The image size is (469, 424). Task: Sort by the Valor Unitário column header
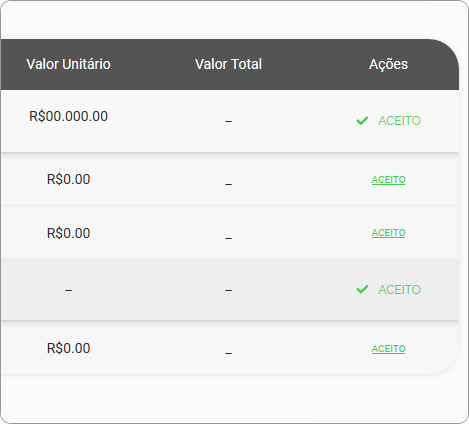pyautogui.click(x=68, y=64)
